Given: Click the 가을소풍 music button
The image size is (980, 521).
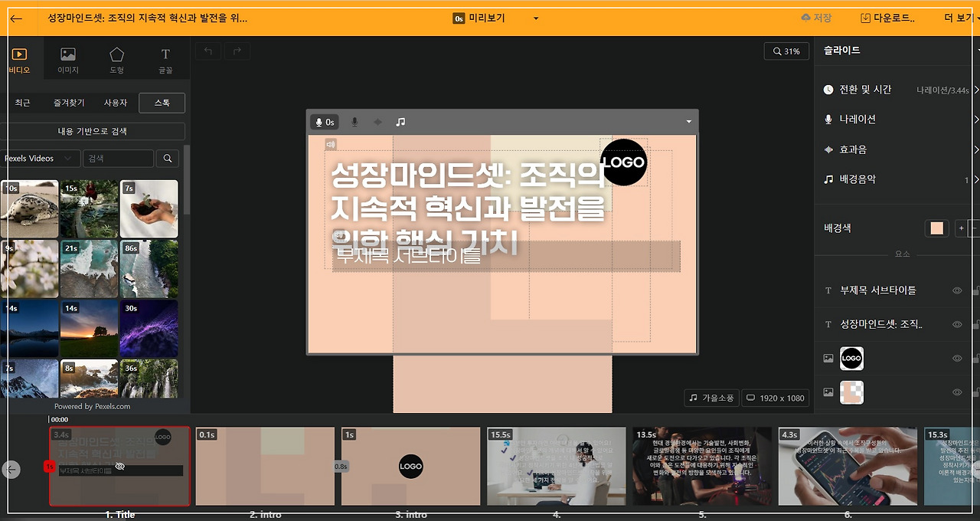Looking at the screenshot, I should point(711,398).
